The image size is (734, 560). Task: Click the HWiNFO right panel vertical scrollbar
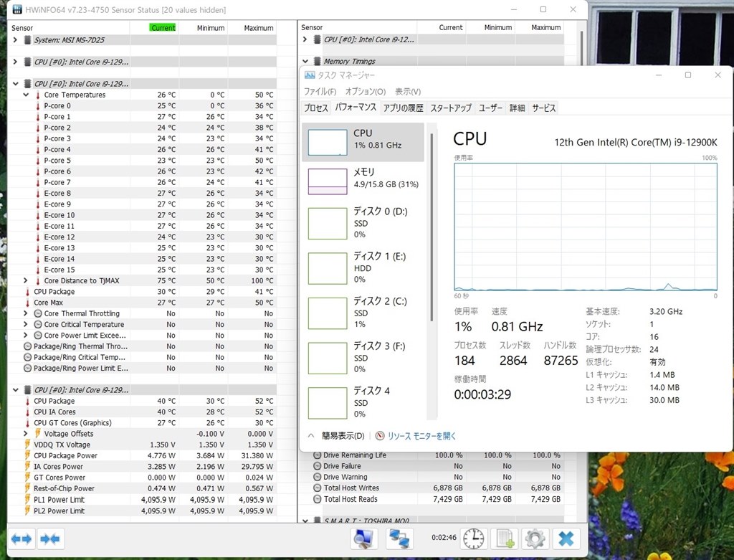581,47
